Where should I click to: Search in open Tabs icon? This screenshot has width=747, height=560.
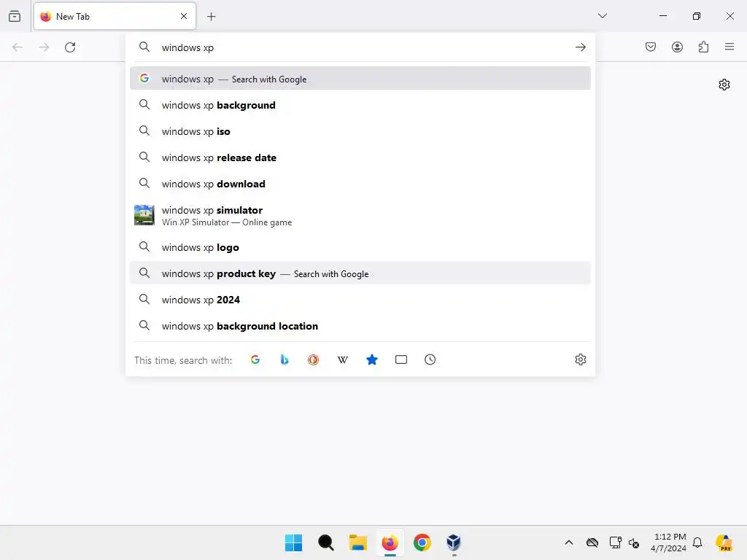coord(401,359)
